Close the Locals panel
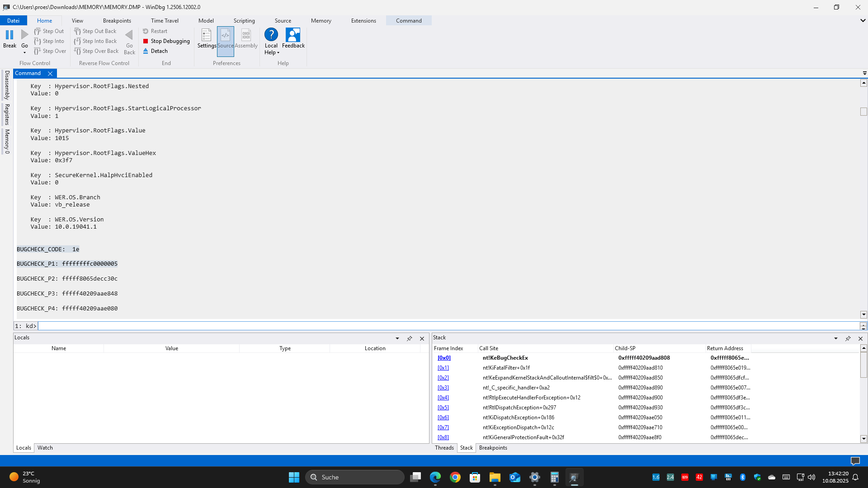The image size is (868, 488). 422,338
